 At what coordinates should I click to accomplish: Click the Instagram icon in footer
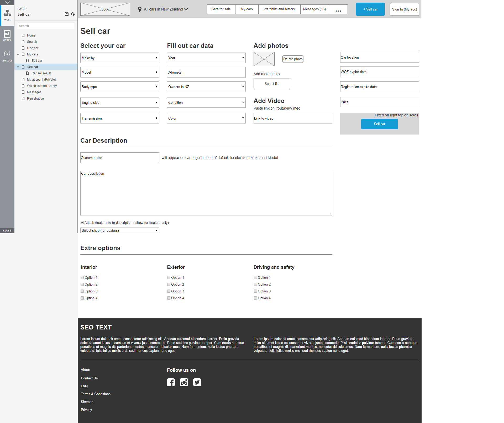184,382
